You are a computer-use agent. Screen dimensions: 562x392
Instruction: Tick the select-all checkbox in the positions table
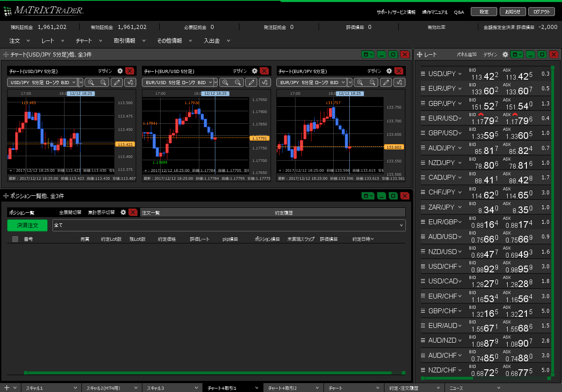pyautogui.click(x=15, y=239)
